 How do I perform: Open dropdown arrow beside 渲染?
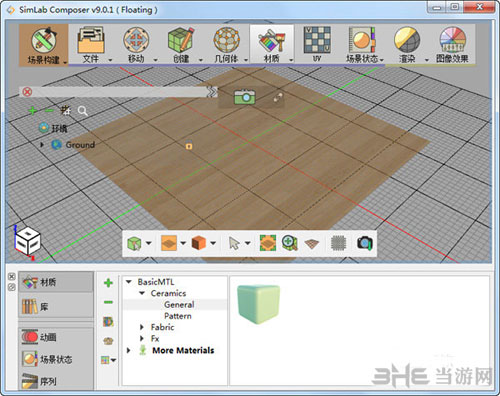point(427,60)
